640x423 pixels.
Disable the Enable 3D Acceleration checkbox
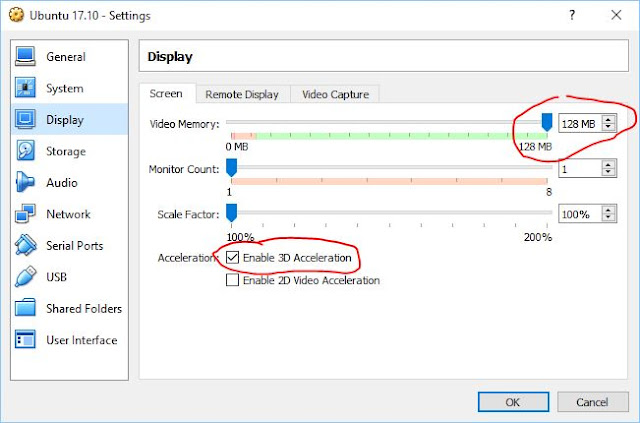point(232,258)
